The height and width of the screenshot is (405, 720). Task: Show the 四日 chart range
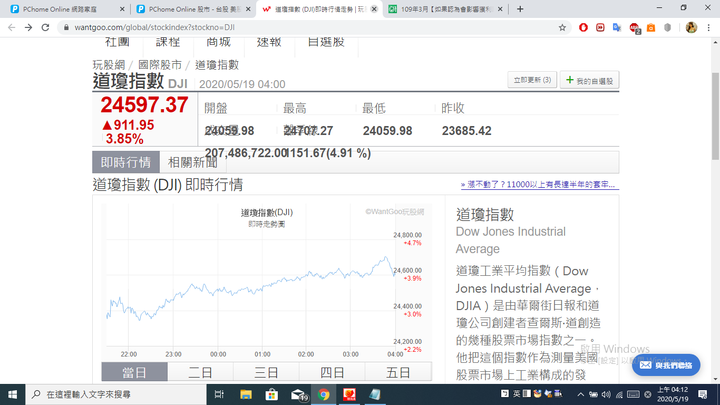pos(332,372)
